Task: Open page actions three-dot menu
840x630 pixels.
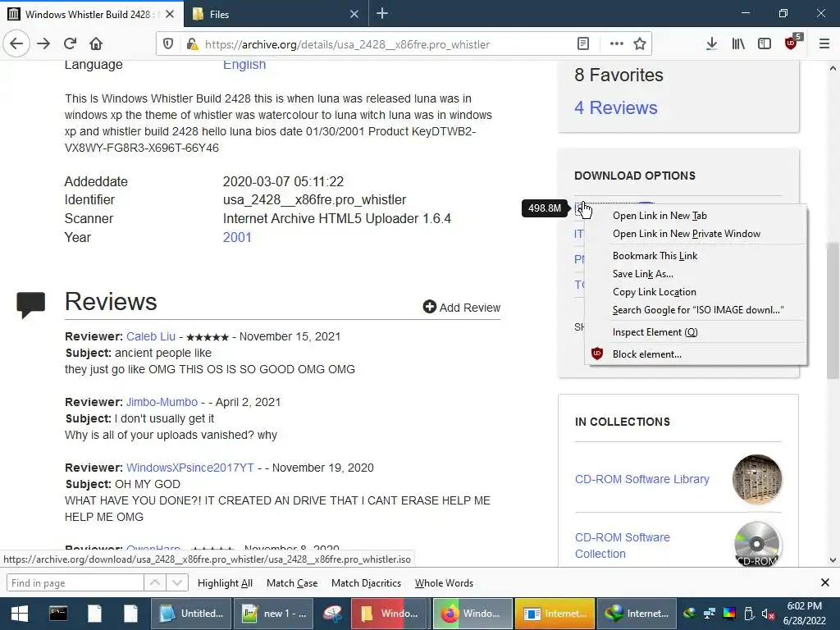Action: pos(617,44)
